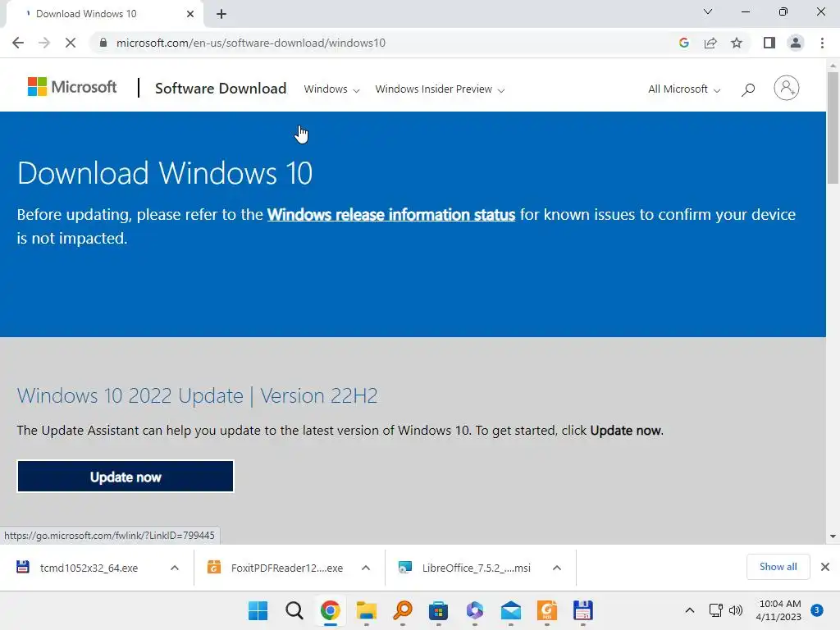Expand options for LibreOffice msi download
840x630 pixels.
(557, 568)
